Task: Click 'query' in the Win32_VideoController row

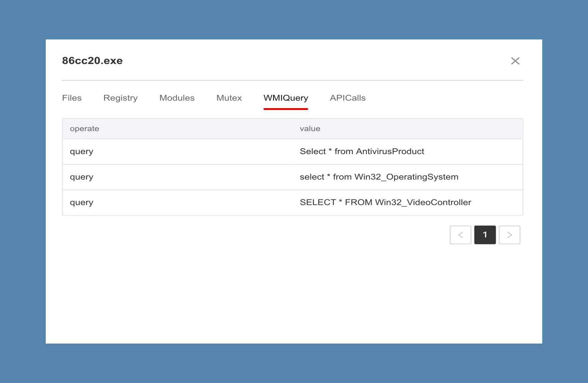Action: coord(82,202)
